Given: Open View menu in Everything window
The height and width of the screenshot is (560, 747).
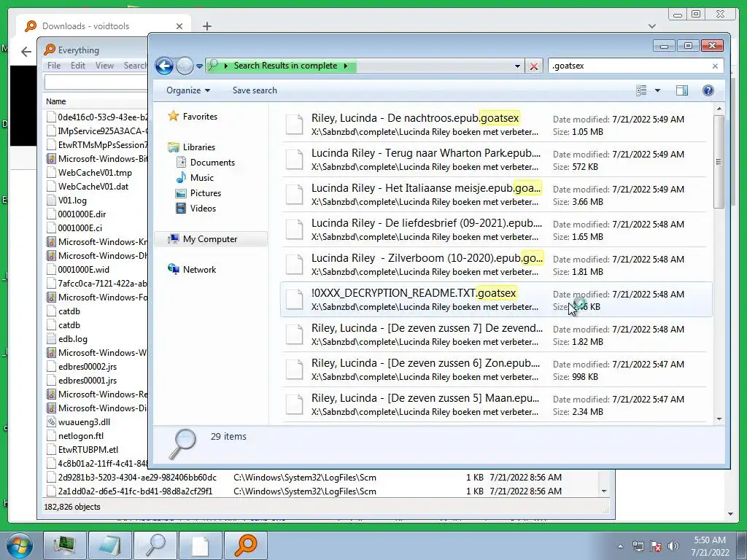Looking at the screenshot, I should (x=104, y=66).
